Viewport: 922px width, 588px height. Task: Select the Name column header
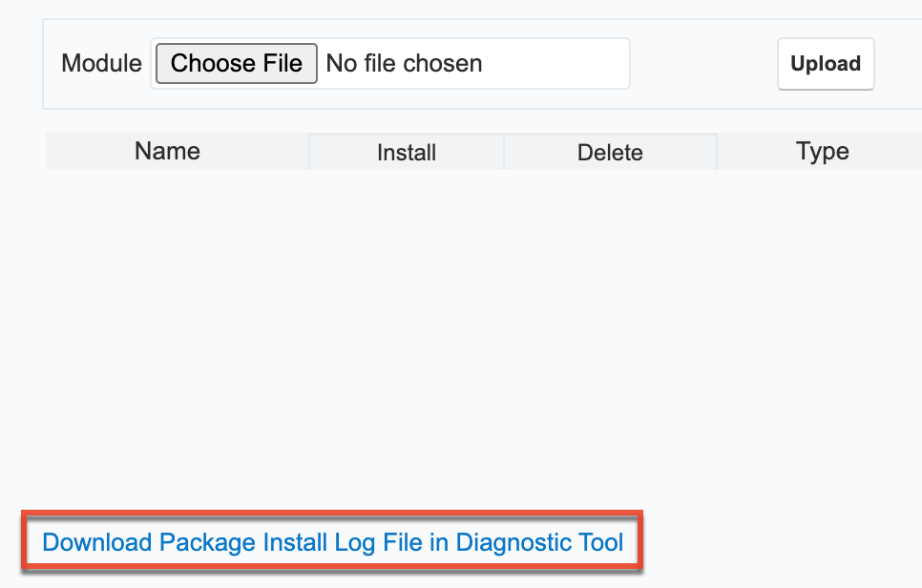coord(166,151)
